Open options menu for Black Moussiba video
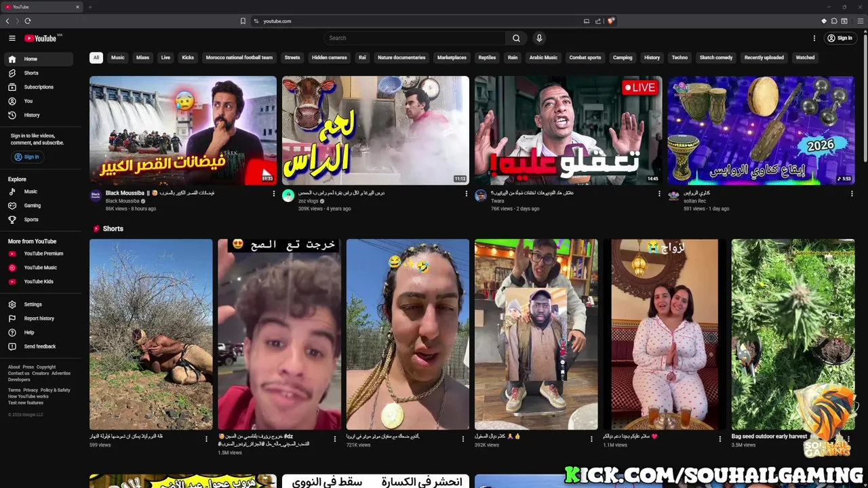The height and width of the screenshot is (488, 868). pos(274,194)
